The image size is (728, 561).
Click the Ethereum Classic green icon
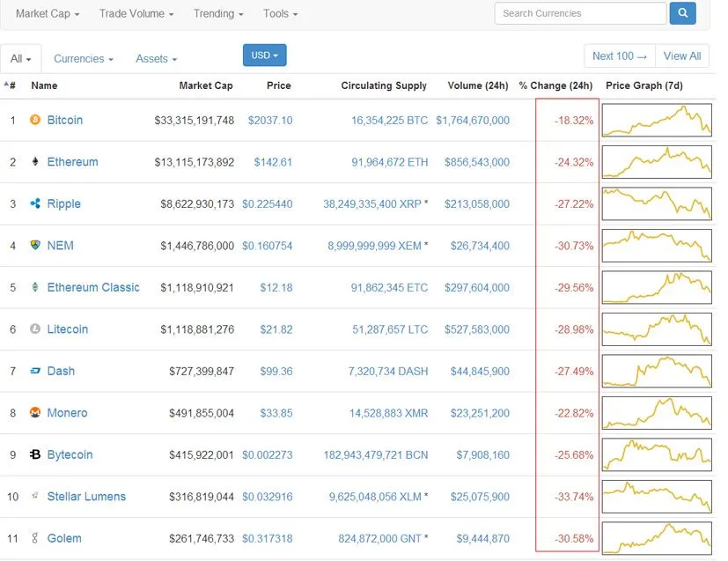(35, 287)
